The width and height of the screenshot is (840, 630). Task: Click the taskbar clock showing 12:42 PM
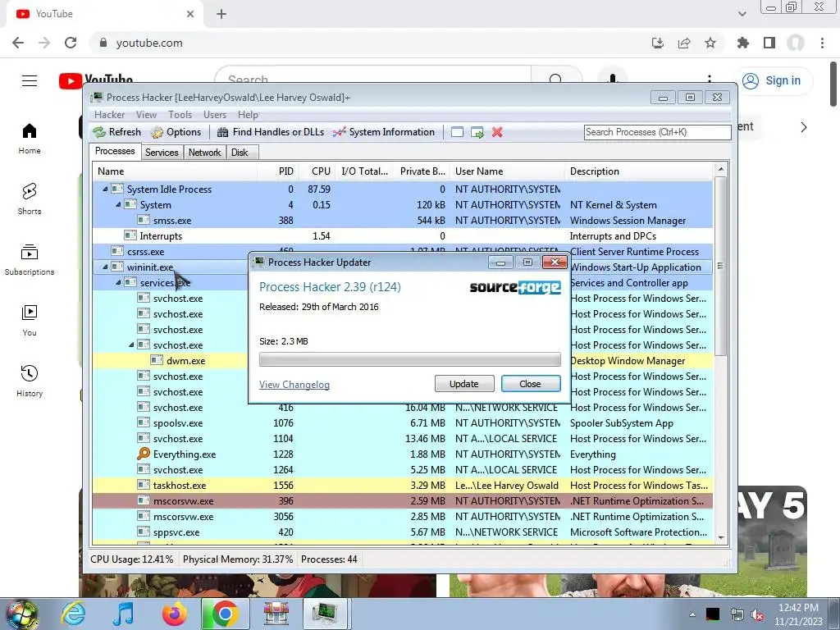point(798,614)
